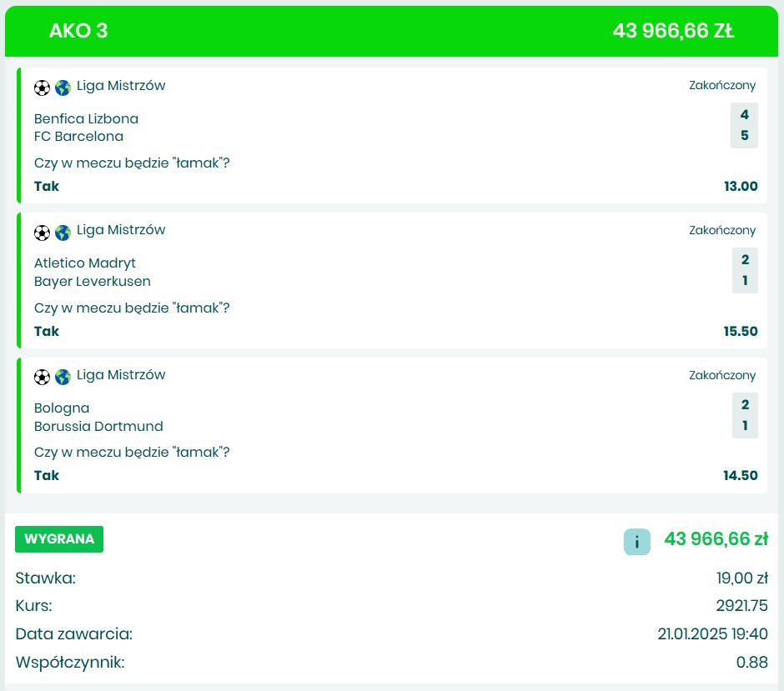Click soccer ball icon in Bologna bet
The width and height of the screenshot is (784, 691).
click(43, 377)
